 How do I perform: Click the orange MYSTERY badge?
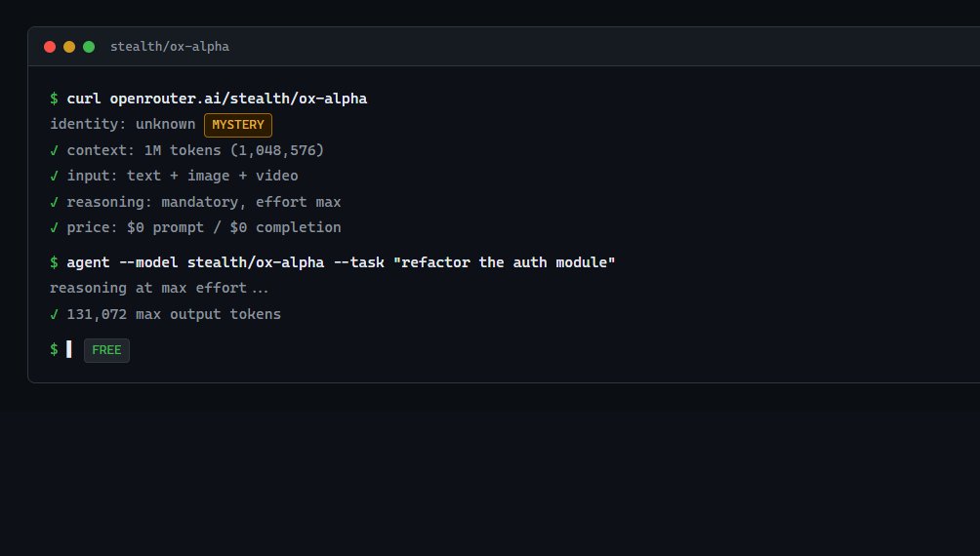[x=238, y=125]
